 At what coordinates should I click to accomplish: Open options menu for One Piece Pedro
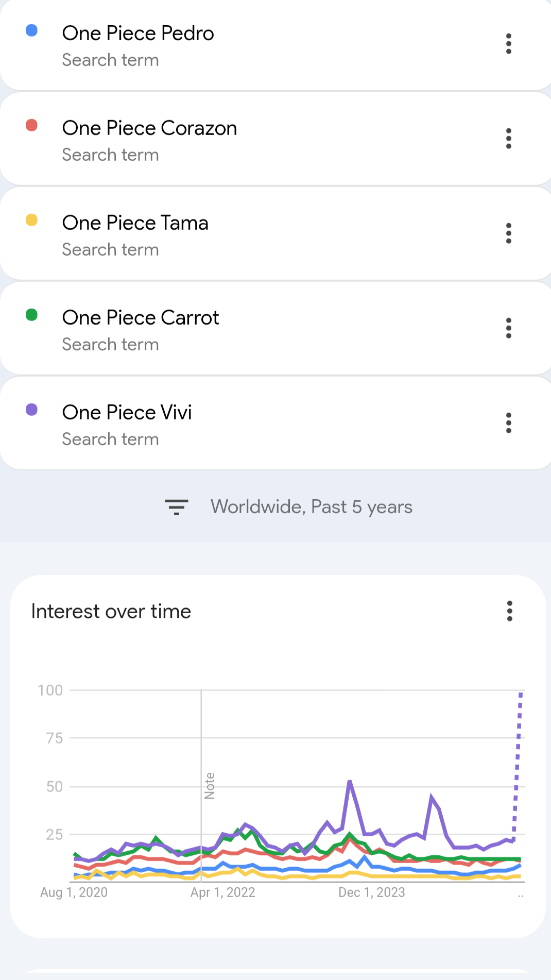click(x=508, y=44)
